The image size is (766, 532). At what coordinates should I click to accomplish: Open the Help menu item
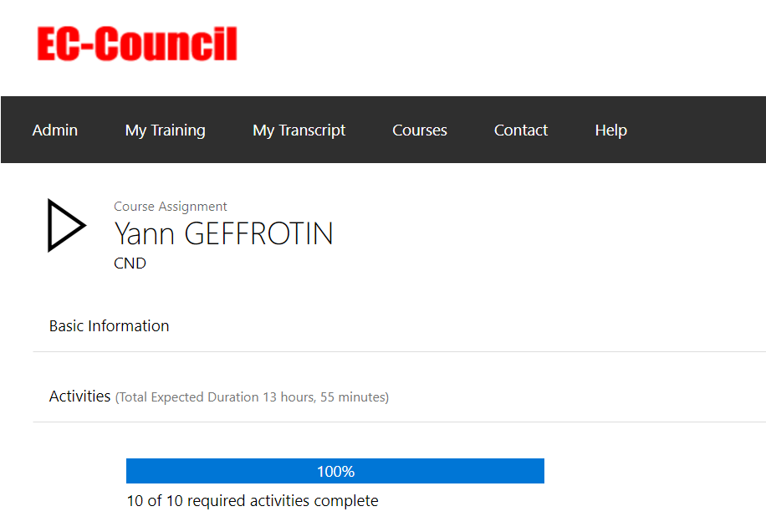pos(610,130)
